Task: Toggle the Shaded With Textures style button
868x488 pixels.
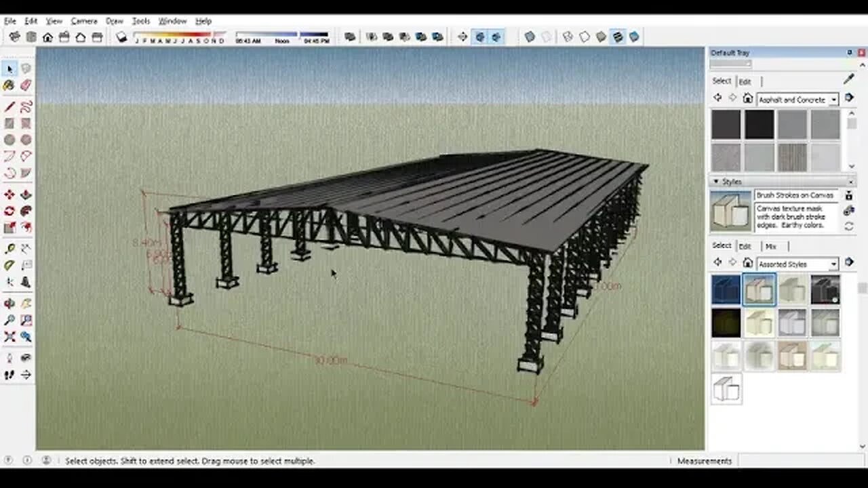Action: 617,37
